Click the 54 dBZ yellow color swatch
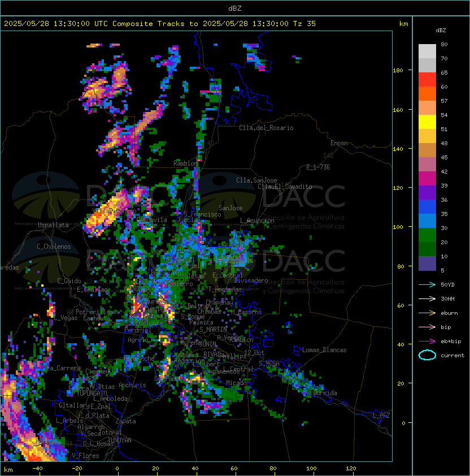 [x=427, y=122]
